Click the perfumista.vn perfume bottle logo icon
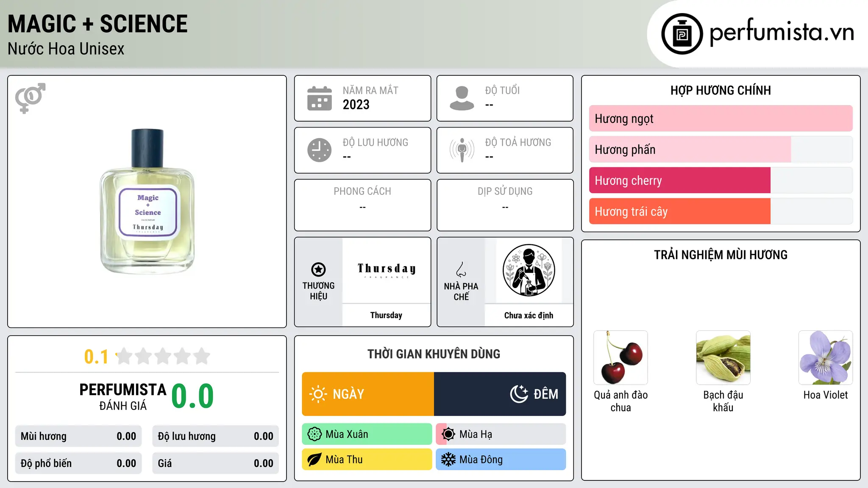This screenshot has width=868, height=488. 682,34
